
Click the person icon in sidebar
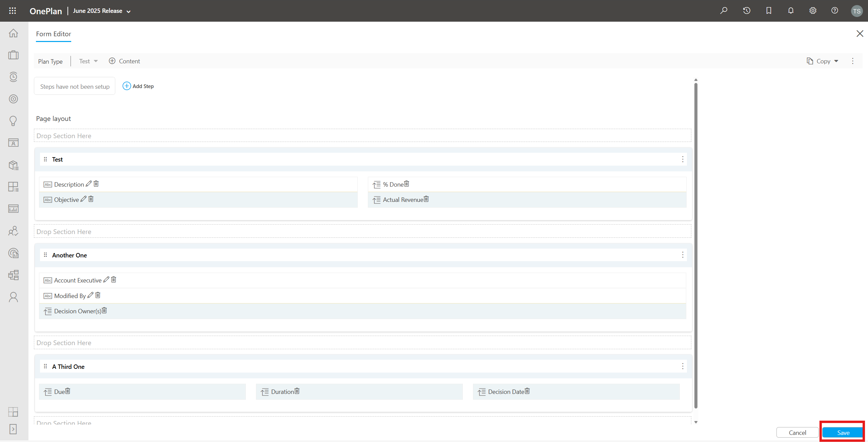[x=14, y=297]
